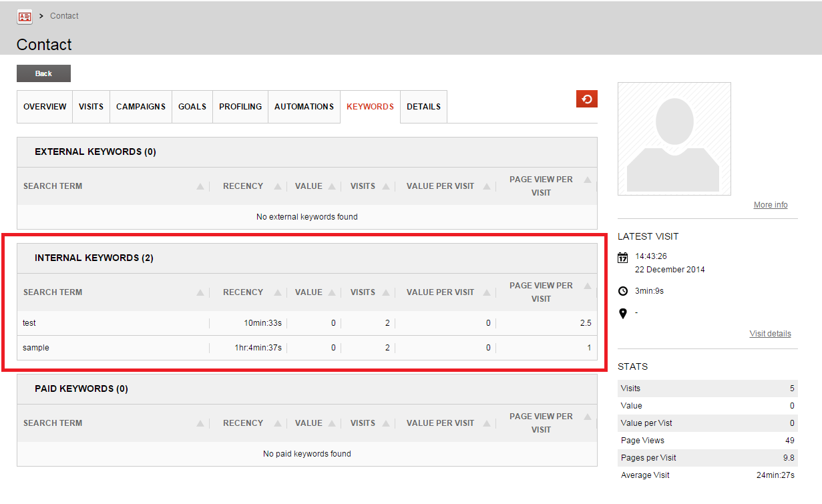Click the red refresh icon above the tabs

[x=586, y=98]
